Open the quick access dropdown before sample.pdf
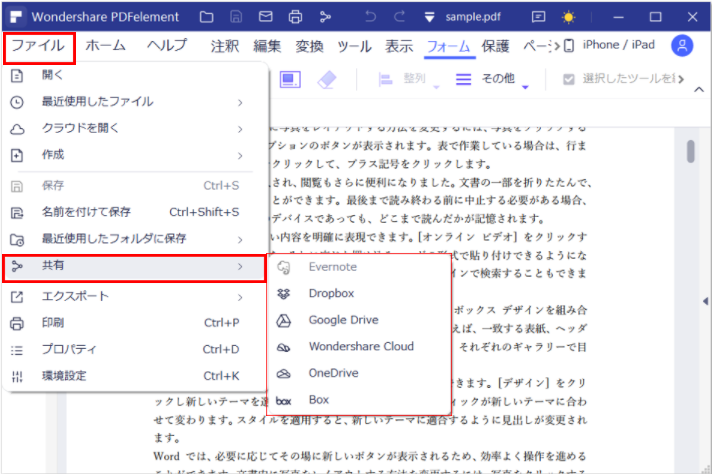Viewport: 712px width, 474px height. [x=429, y=17]
